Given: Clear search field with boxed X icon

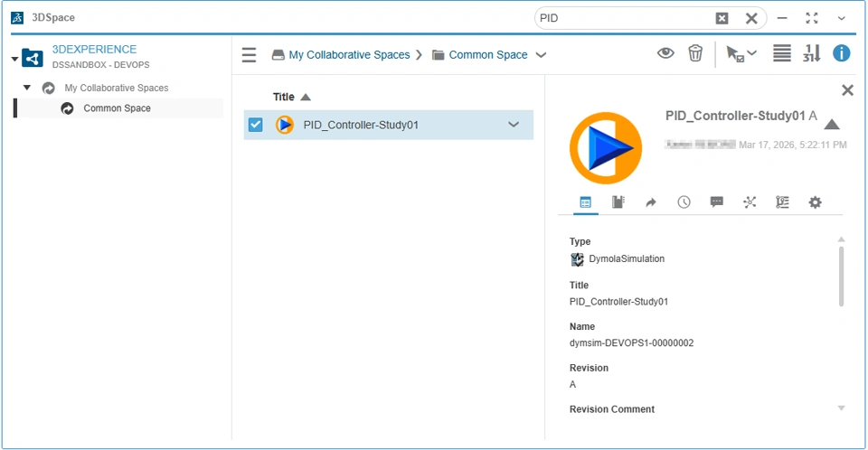Looking at the screenshot, I should tap(722, 18).
